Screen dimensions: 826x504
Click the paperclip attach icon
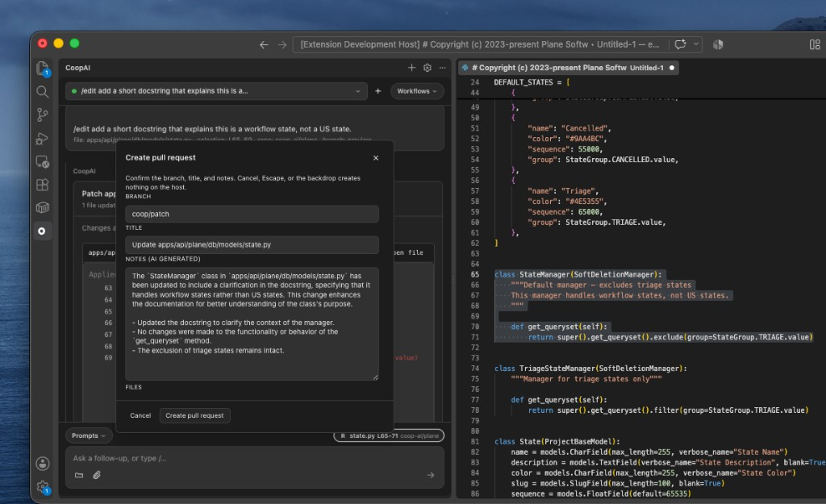coord(97,475)
